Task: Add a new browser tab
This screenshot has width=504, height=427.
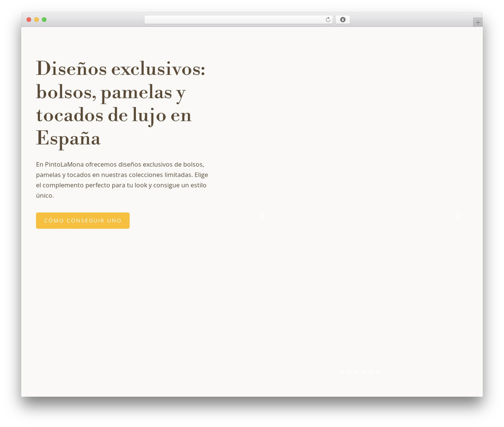Action: coord(478,22)
